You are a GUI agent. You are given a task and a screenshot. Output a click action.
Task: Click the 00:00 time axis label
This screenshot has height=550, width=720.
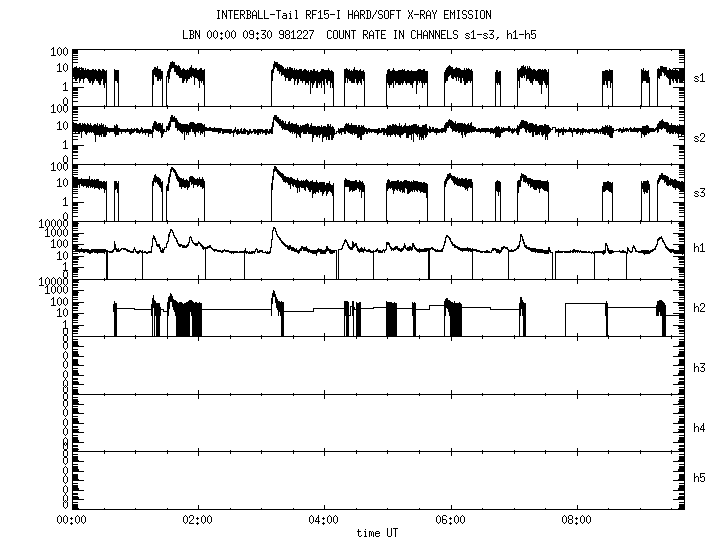point(70,520)
